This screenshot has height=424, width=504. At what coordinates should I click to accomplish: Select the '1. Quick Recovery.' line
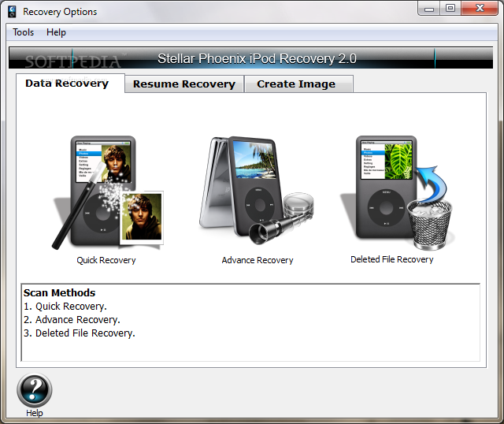tap(65, 307)
